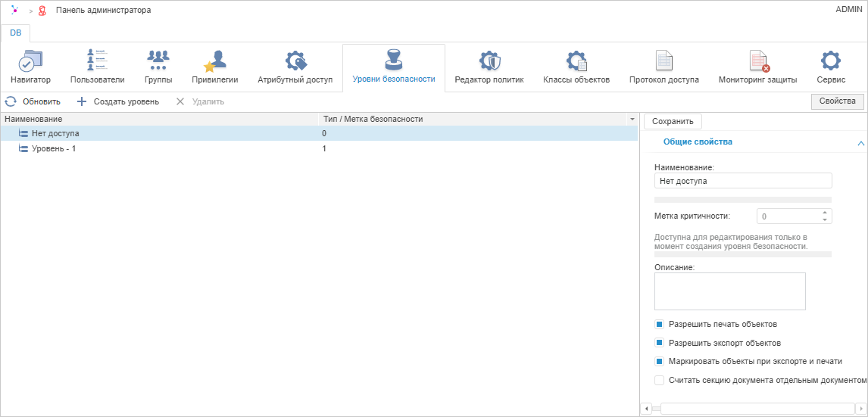Open the Навигатор section icon
This screenshot has width=868, height=417.
pos(30,61)
